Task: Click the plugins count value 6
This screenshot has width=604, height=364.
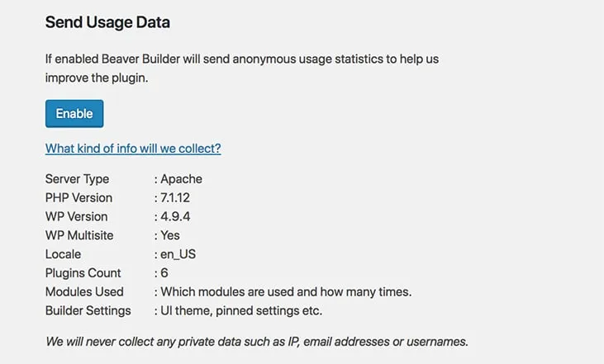Action: [164, 273]
